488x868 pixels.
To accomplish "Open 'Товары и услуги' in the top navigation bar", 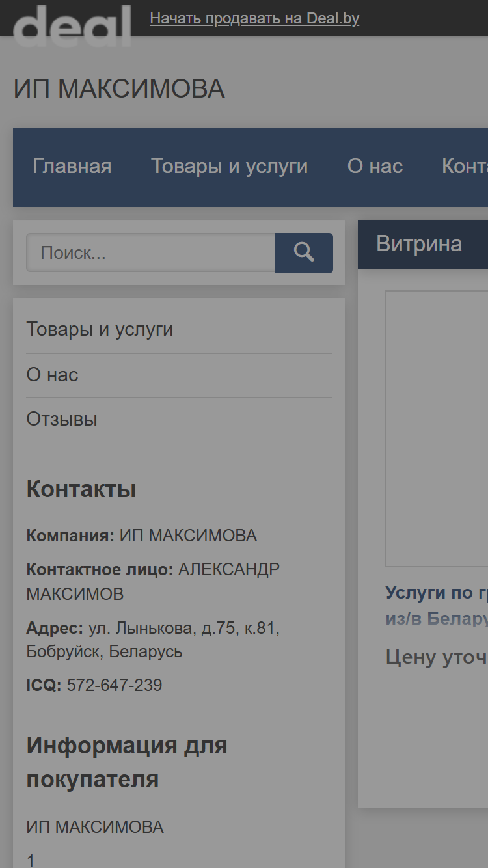I will coord(230,167).
